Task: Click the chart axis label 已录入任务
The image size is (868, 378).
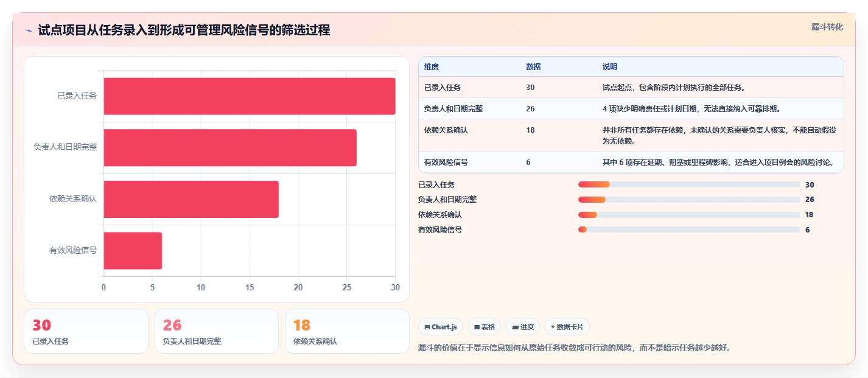Action: 77,96
